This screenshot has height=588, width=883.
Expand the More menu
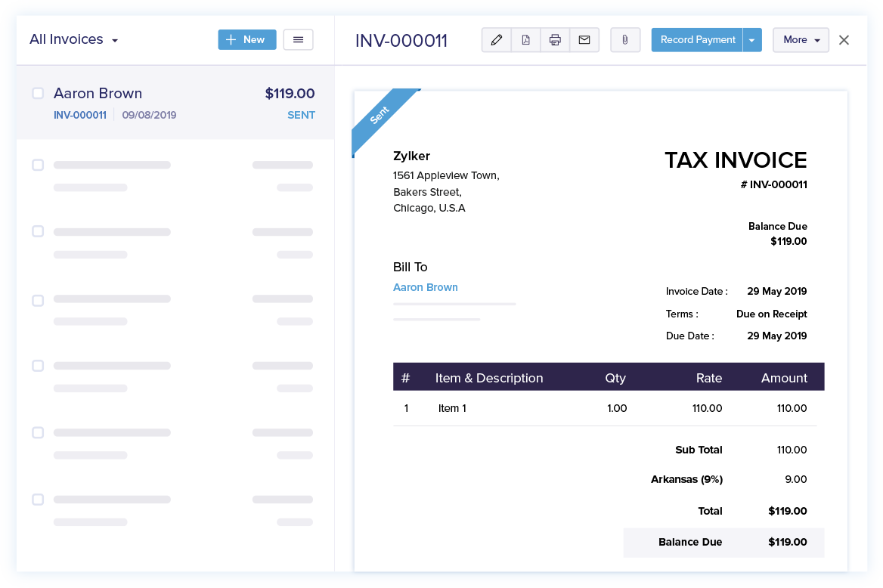(x=800, y=39)
